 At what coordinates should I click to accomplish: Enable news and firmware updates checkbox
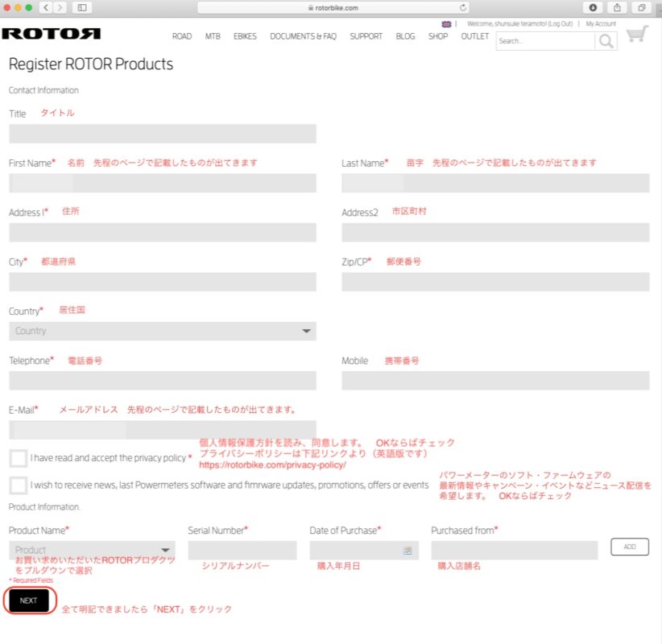click(x=19, y=485)
